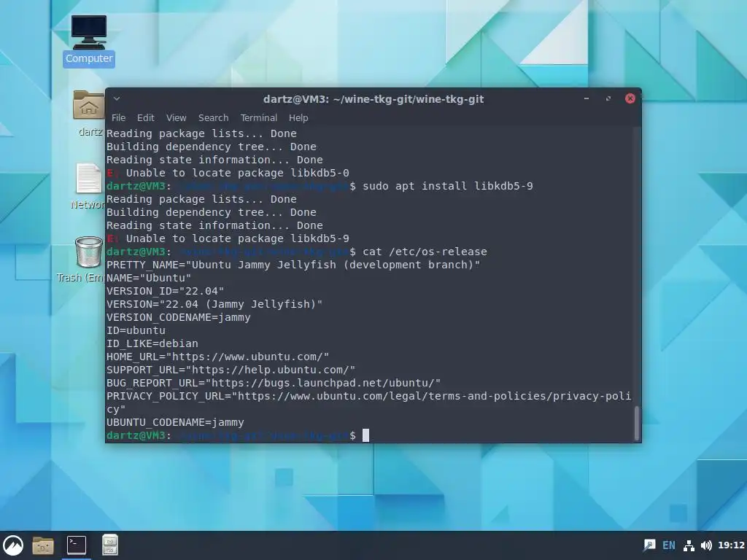The width and height of the screenshot is (747, 560).
Task: Click 'Unable to locate package libkdb5-9' line
Action: [228, 238]
